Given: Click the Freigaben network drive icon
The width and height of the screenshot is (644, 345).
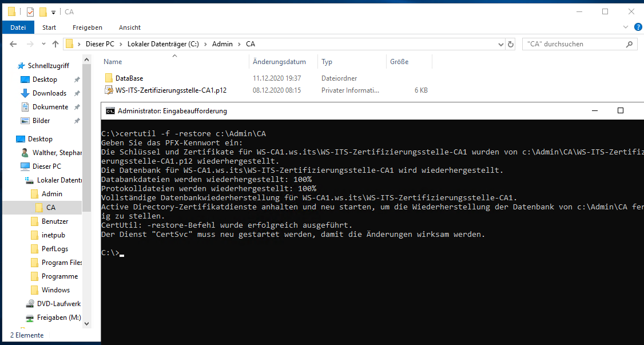Looking at the screenshot, I should coord(30,318).
